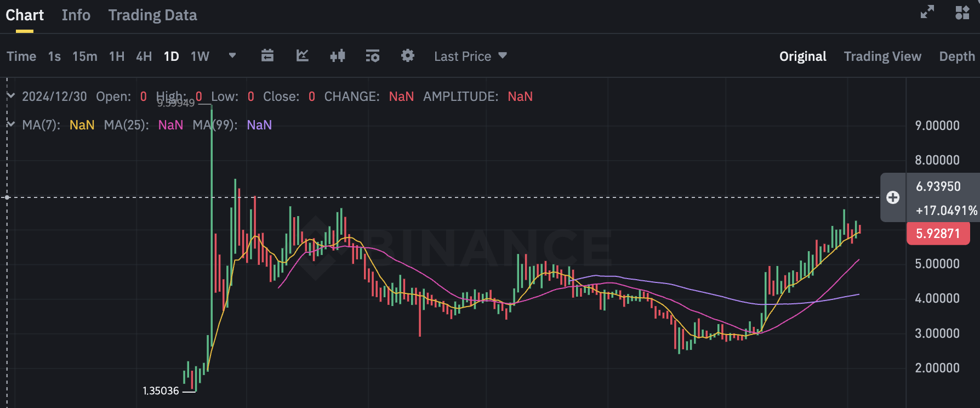Open the drawing tools icon
The width and height of the screenshot is (980, 408).
[x=303, y=55]
